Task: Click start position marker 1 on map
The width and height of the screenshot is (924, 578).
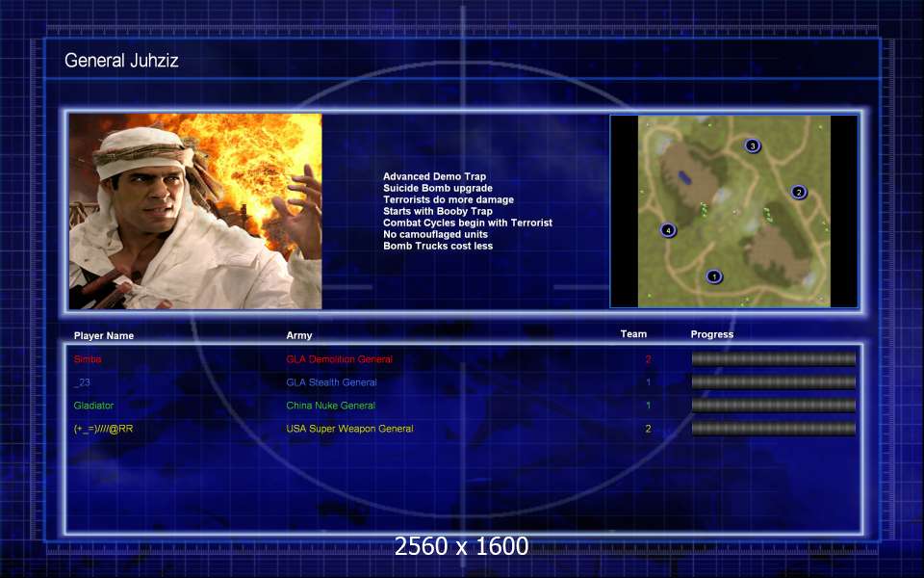Action: click(x=713, y=276)
